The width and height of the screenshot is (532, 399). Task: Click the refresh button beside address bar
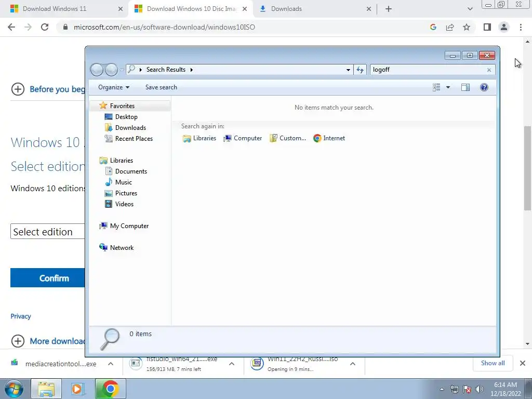[x=360, y=70]
